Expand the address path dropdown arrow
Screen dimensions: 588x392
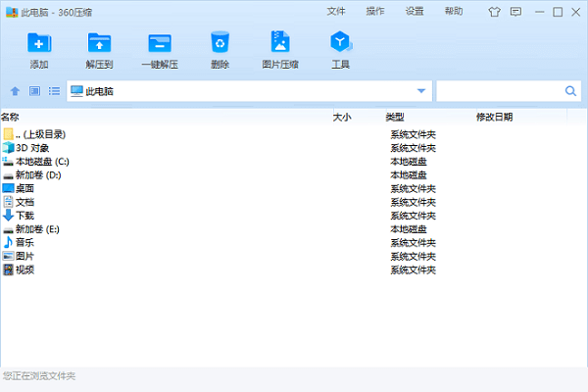click(421, 91)
